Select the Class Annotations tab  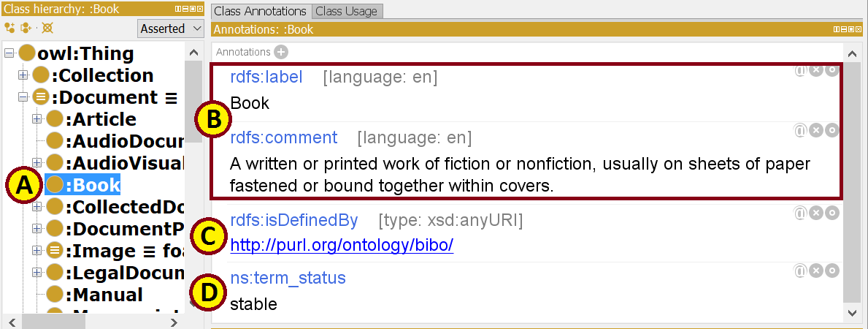pos(261,11)
